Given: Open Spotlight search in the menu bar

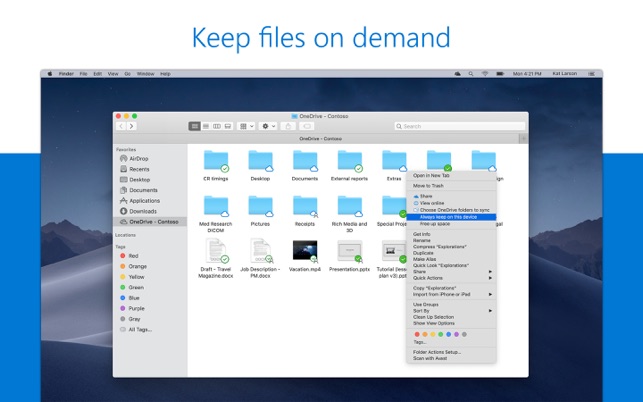Looking at the screenshot, I should click(471, 74).
